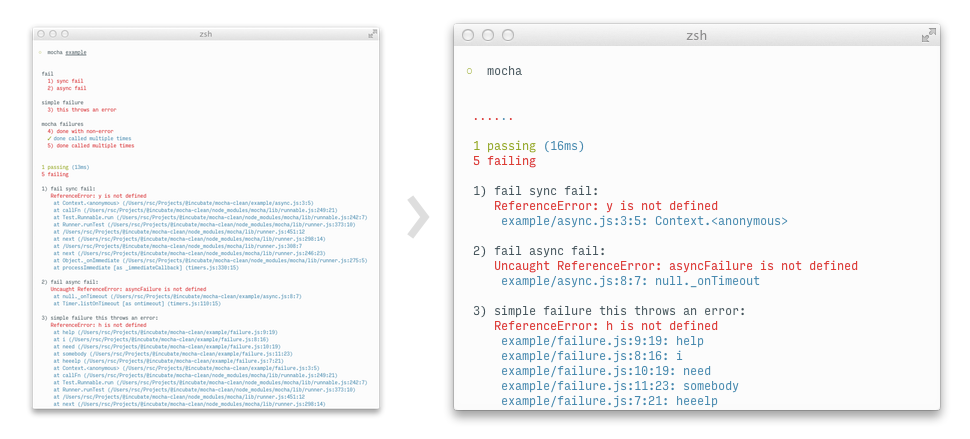Screen dimensions: 970x439
Task: Select '1 passing' in the right window
Action: coord(504,147)
